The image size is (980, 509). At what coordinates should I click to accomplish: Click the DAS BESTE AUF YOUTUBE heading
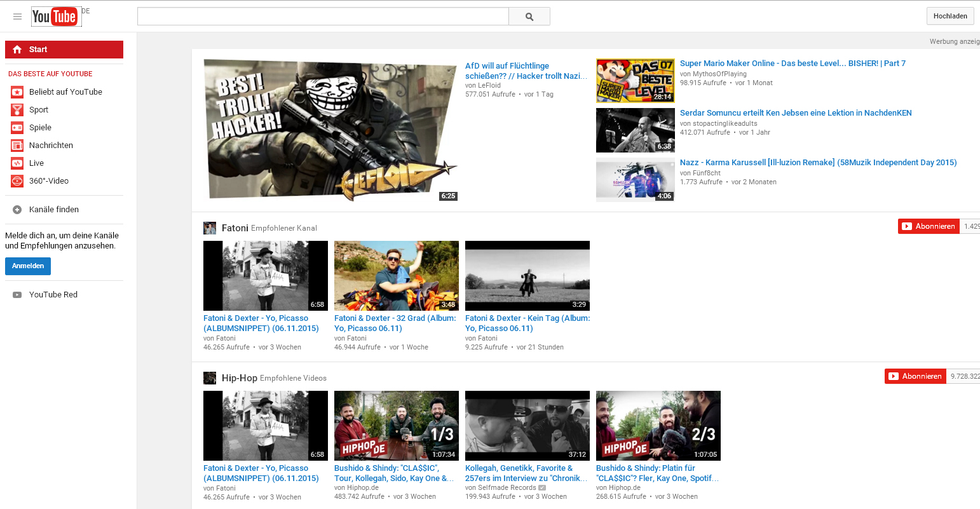pyautogui.click(x=50, y=74)
